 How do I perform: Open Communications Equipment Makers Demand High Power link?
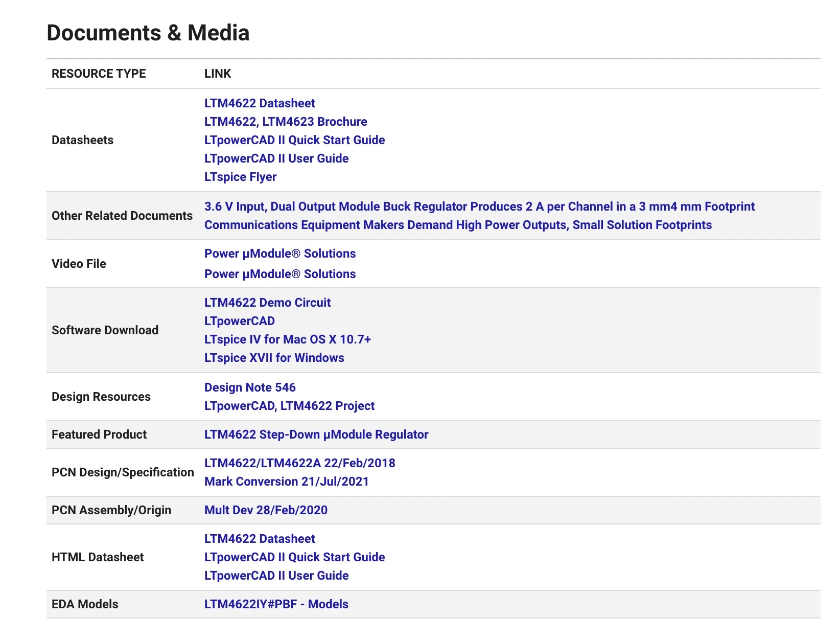tap(458, 225)
